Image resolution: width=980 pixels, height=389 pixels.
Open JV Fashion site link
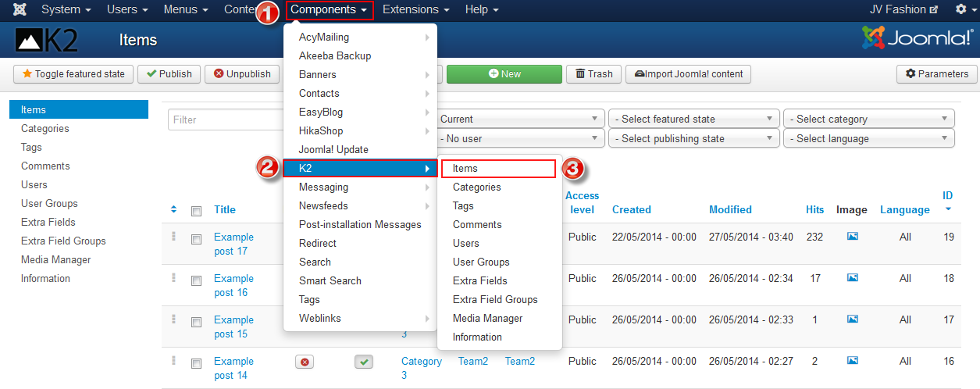903,9
